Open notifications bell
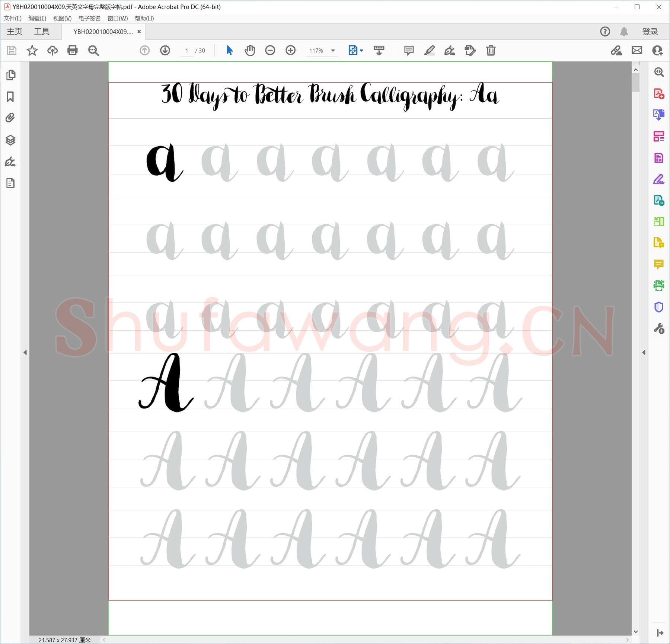The image size is (670, 644). (624, 32)
